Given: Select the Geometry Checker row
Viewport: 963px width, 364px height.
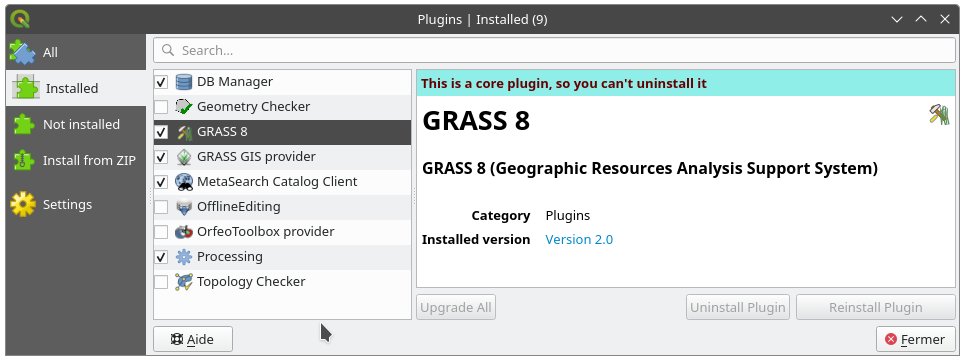Looking at the screenshot, I should [282, 107].
